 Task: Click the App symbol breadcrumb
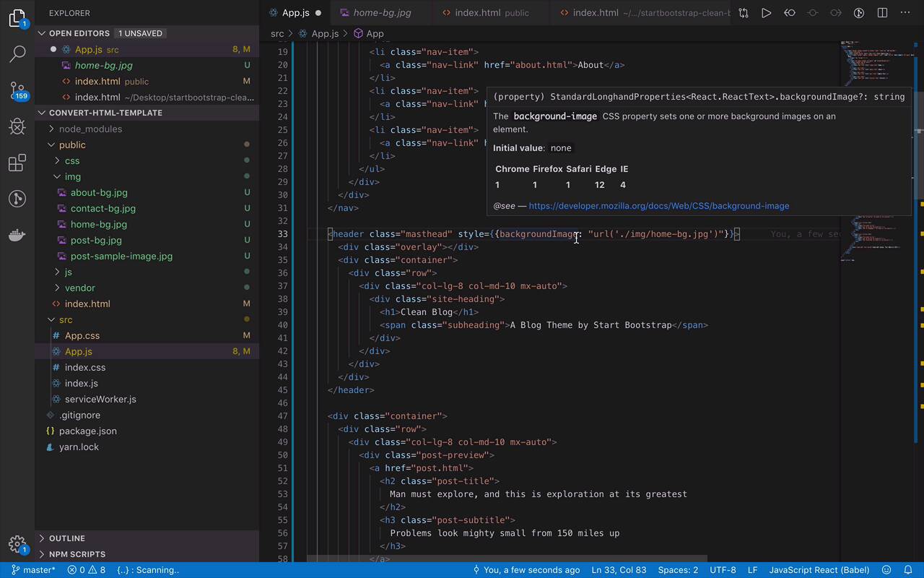tap(368, 33)
